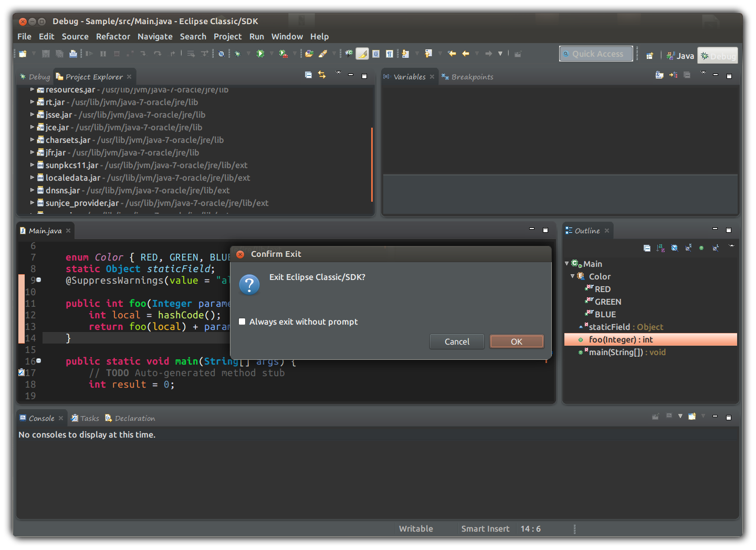
Task: Enable Always exit without prompt checkbox
Action: click(x=242, y=321)
